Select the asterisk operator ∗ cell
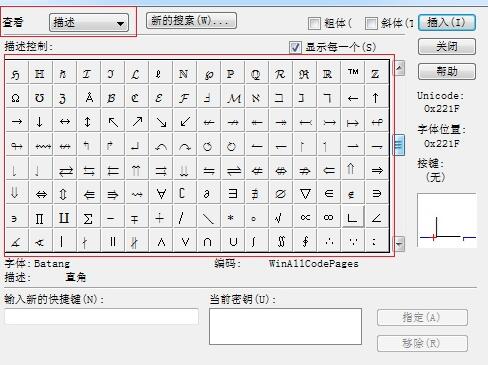488x365 pixels. pyautogui.click(x=233, y=217)
